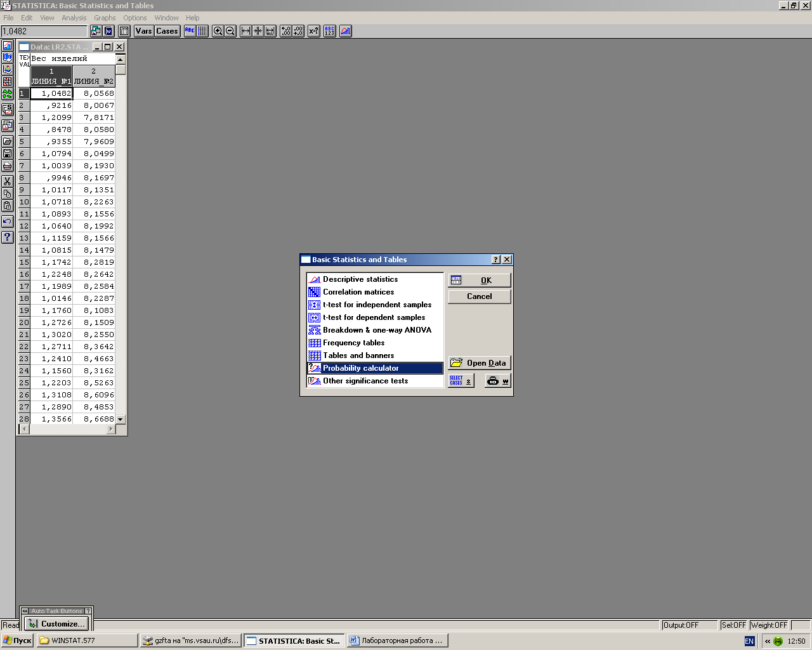Click the 3D XYZ surface graph icon
812x650 pixels.
[7, 70]
